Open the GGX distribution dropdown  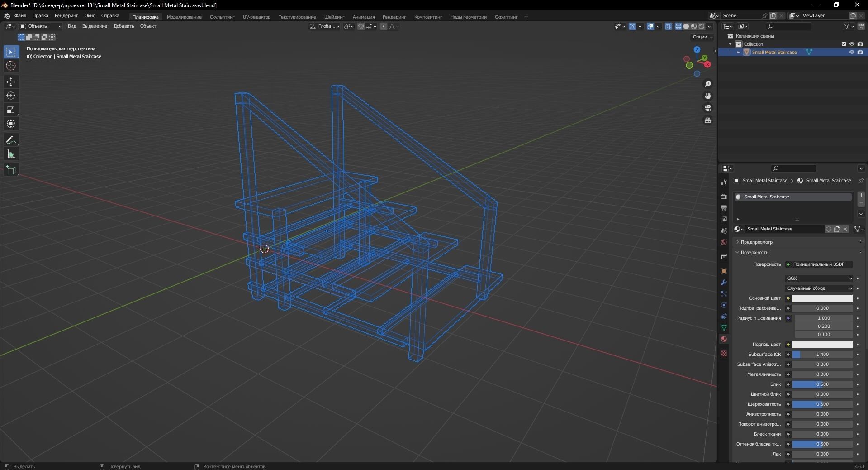click(819, 278)
